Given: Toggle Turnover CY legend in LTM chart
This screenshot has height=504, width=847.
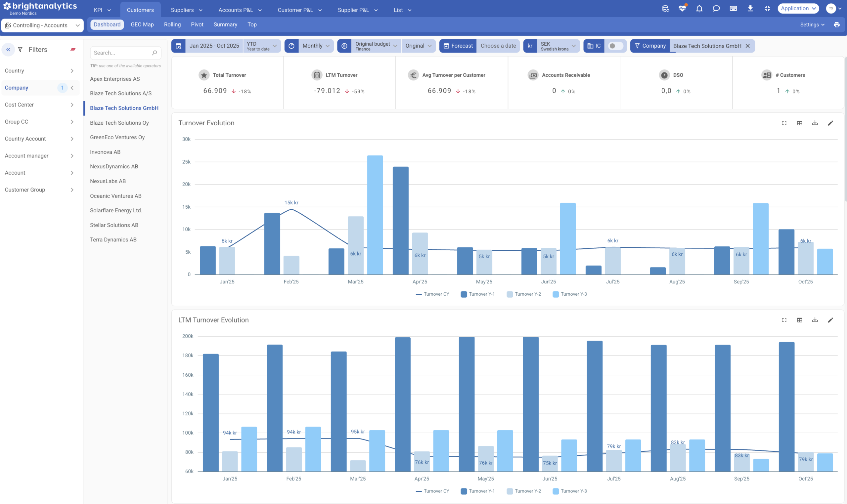Looking at the screenshot, I should pyautogui.click(x=432, y=491).
